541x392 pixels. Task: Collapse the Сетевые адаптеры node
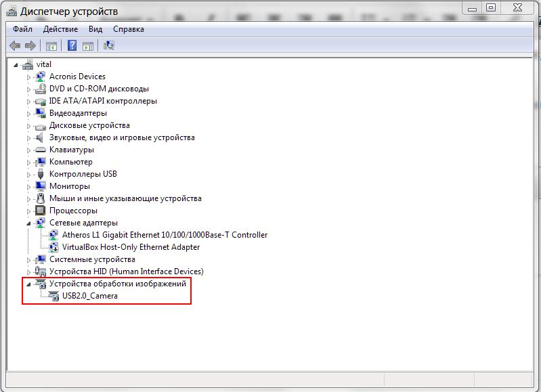pyautogui.click(x=29, y=223)
